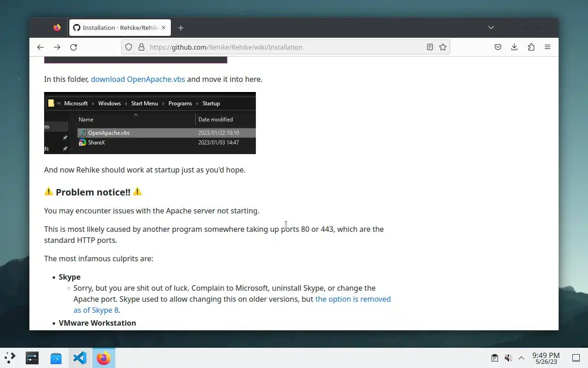Click the Problem notice!! heading
588x368 pixels.
93,192
